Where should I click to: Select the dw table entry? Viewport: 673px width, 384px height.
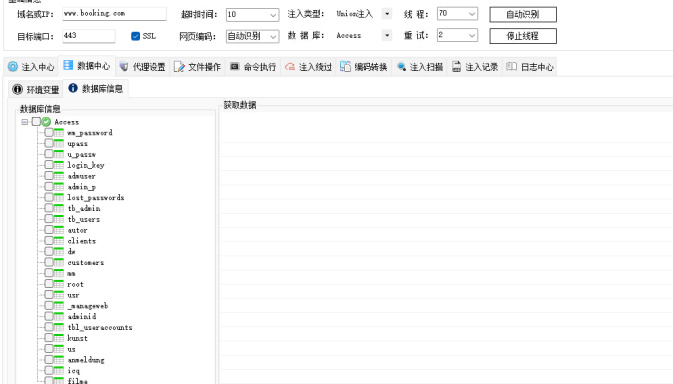point(71,251)
